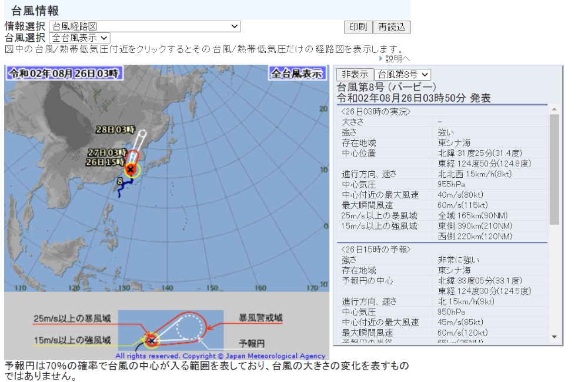Click the 最大瞬間風速 label in 実況 section

pos(367,205)
